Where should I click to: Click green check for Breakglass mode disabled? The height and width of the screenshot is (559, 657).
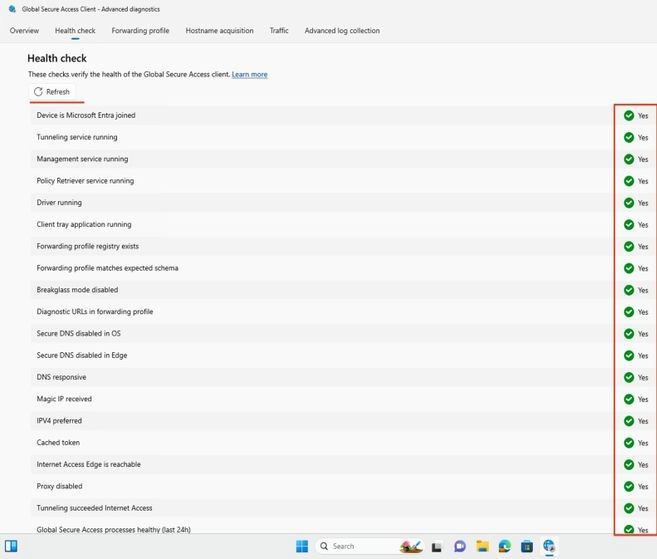[629, 290]
